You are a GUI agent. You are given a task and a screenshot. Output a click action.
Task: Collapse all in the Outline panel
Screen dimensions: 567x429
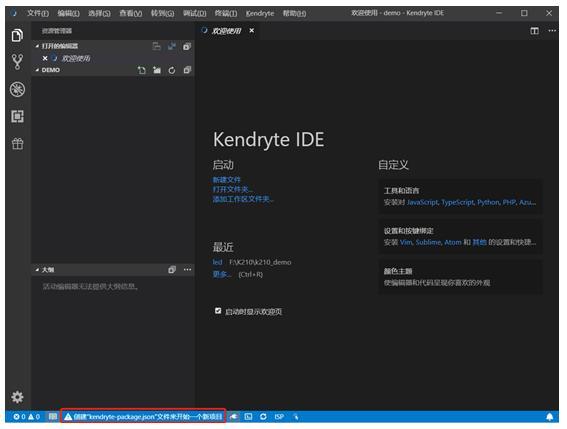[172, 270]
